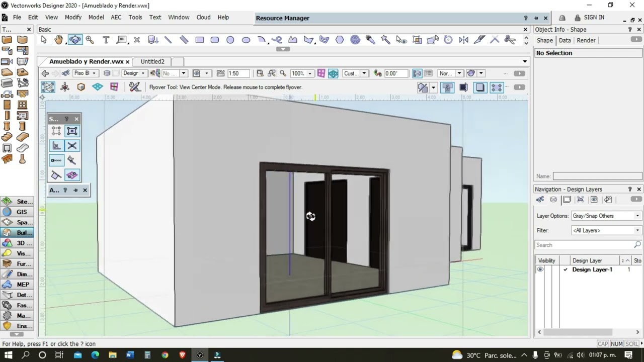Viewport: 644px width, 362px height.
Task: Select the Eyedropper tool
Action: click(370, 40)
